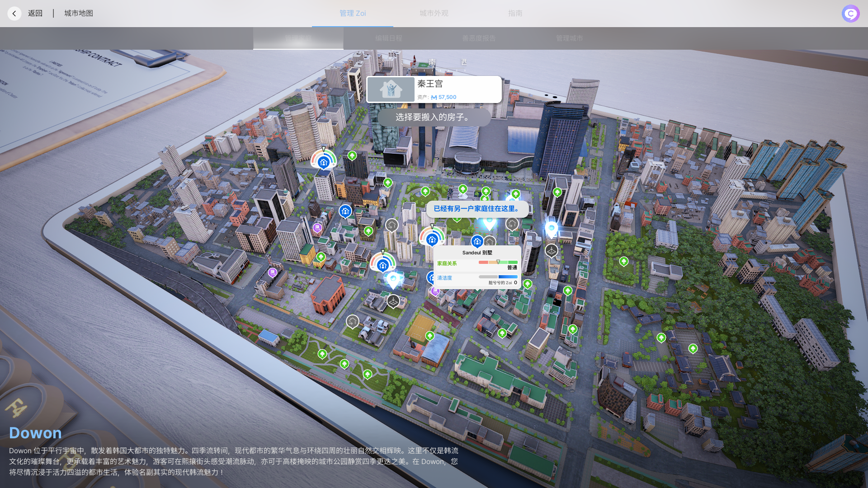This screenshot has width=868, height=488.
Task: Open the 指南 tab
Action: pyautogui.click(x=515, y=14)
